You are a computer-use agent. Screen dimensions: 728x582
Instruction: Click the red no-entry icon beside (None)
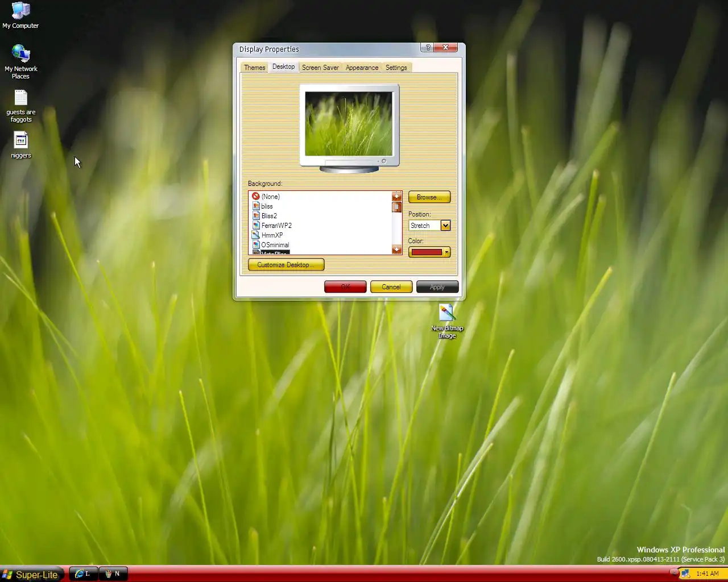pyautogui.click(x=256, y=196)
